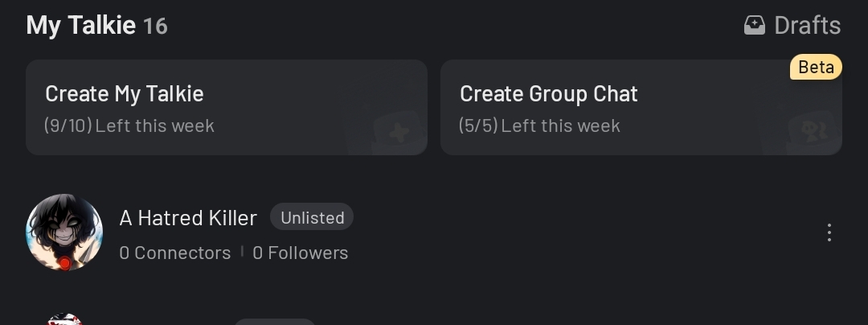This screenshot has height=325, width=868.
Task: Select the (9/10) Left this week text
Action: click(x=129, y=125)
